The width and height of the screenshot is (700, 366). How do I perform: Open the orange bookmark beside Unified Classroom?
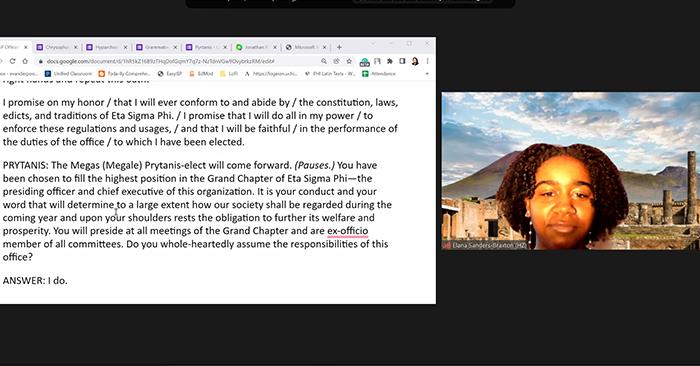[125, 74]
